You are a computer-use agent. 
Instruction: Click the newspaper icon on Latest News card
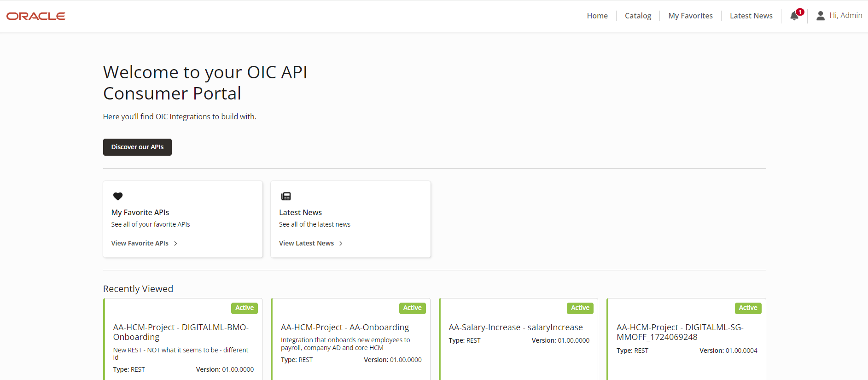[286, 196]
